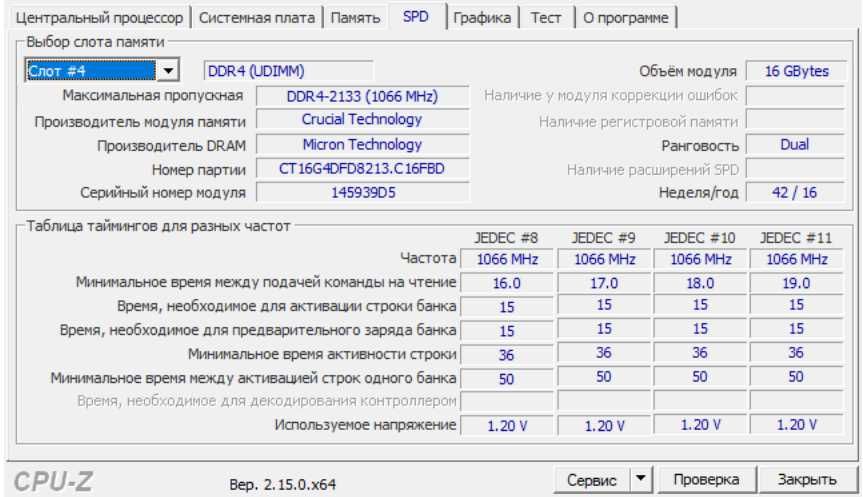
Task: Select the JEDEC #9 voltage 1.20 V
Action: click(604, 425)
